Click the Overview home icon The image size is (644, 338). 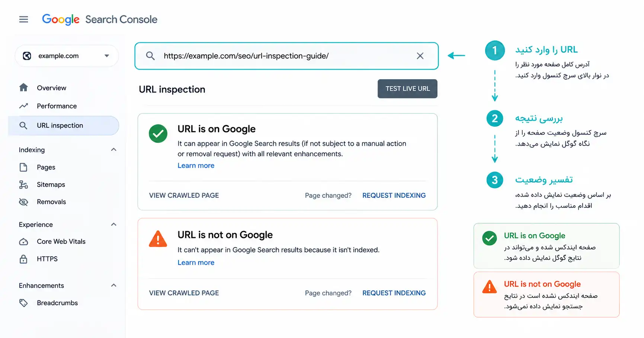(x=23, y=87)
